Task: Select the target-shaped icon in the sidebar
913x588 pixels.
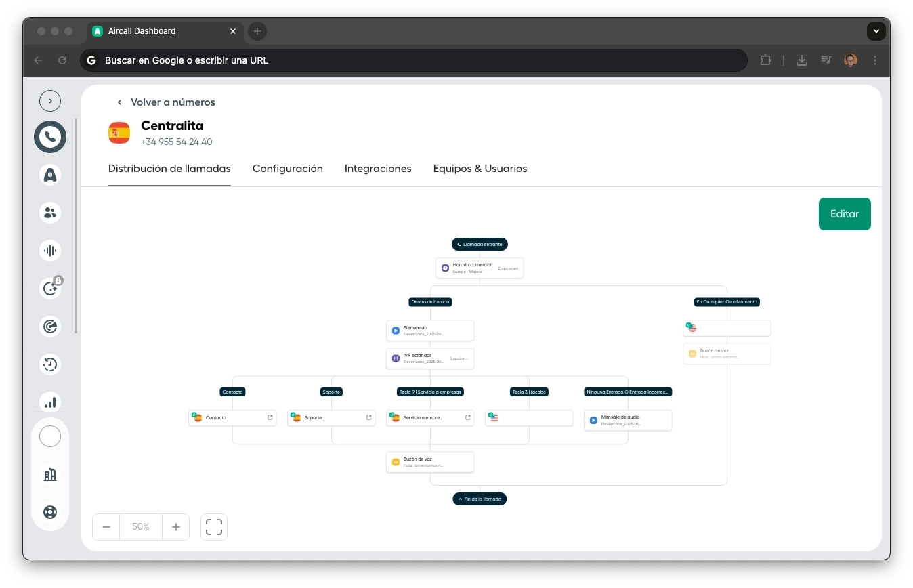Action: (49, 326)
